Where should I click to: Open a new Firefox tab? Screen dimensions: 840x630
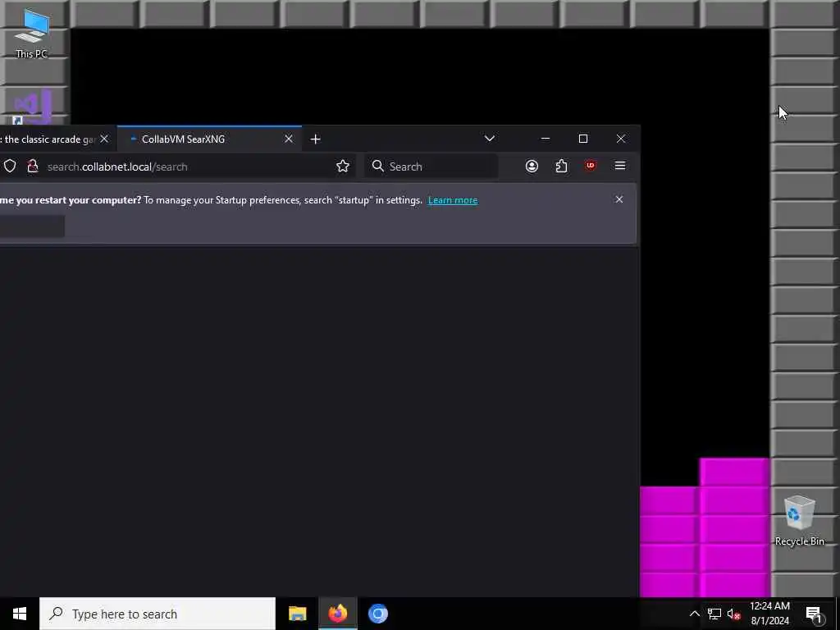coord(316,139)
